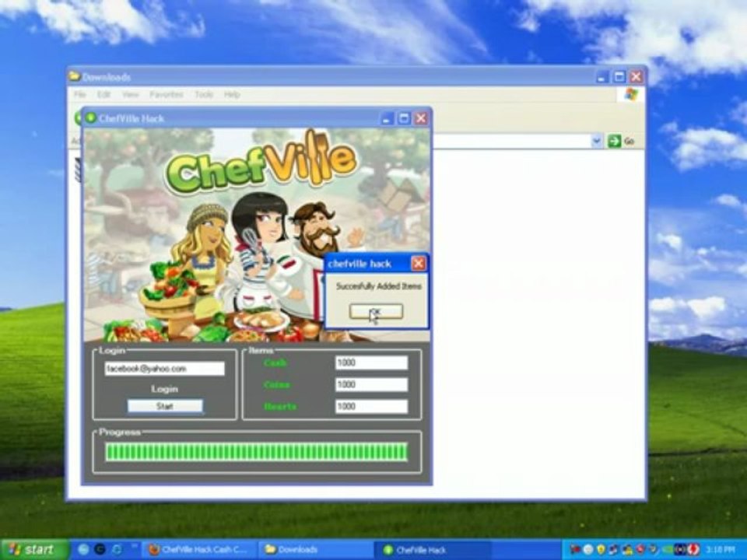Viewport: 747px width, 560px height.
Task: Open View menu in Downloads window
Action: (x=130, y=94)
